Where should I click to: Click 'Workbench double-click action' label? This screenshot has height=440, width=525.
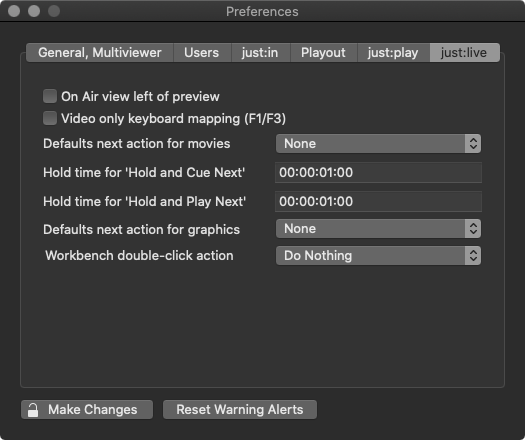coord(139,255)
